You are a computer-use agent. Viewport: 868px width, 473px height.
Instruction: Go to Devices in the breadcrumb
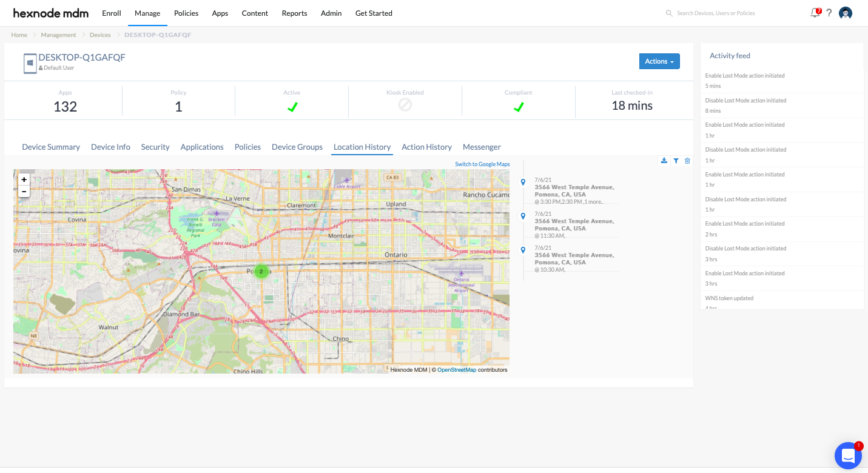tap(100, 35)
